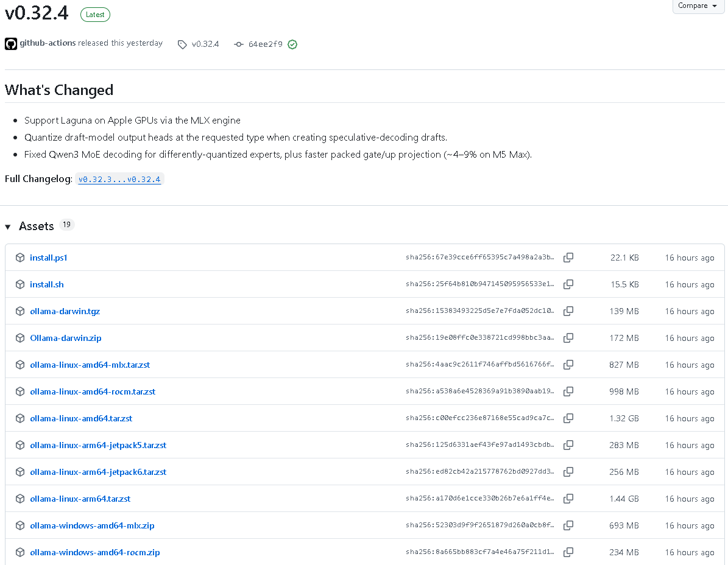The height and width of the screenshot is (565, 728).
Task: Click the Latest release badge
Action: [95, 15]
